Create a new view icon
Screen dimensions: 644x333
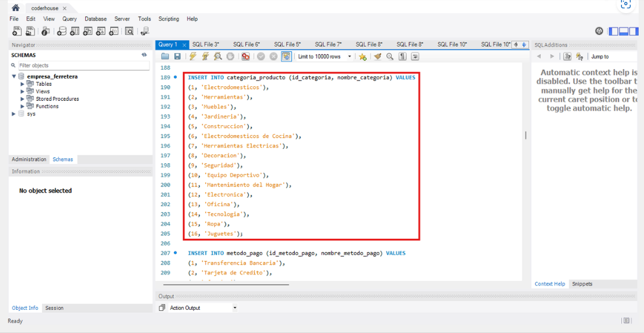tap(88, 31)
